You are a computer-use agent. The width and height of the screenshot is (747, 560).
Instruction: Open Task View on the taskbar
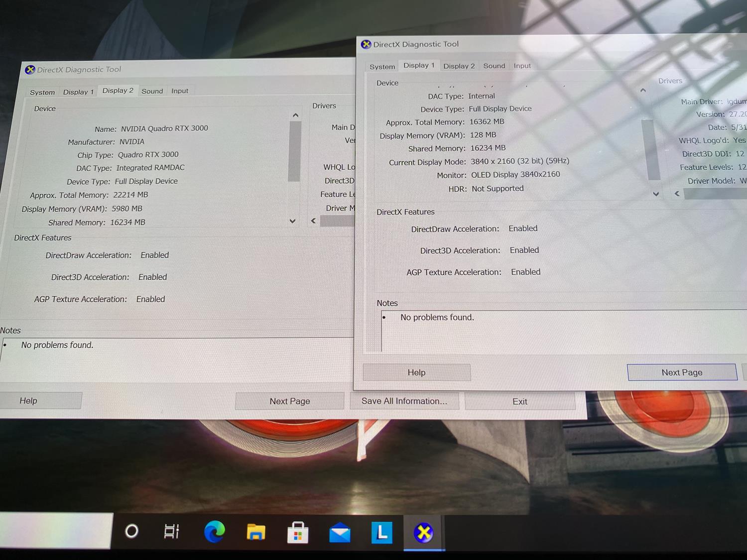(x=172, y=532)
